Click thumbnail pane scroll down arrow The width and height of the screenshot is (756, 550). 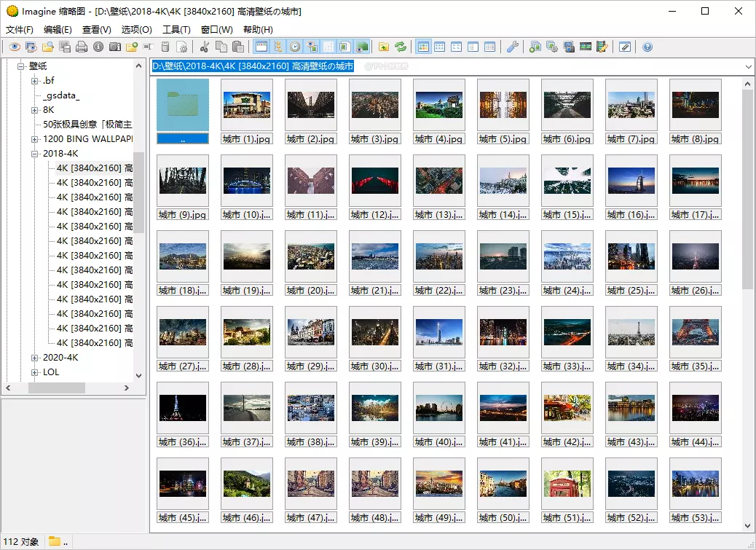click(x=748, y=526)
